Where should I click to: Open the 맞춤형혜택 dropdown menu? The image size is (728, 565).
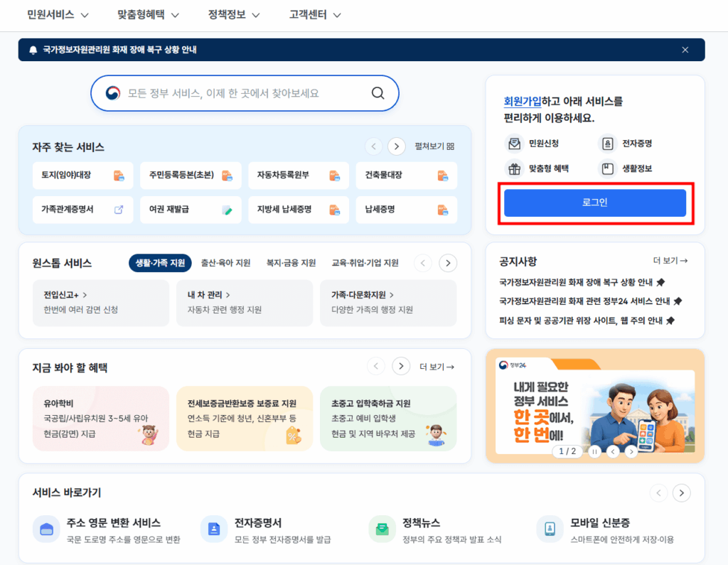(x=148, y=15)
